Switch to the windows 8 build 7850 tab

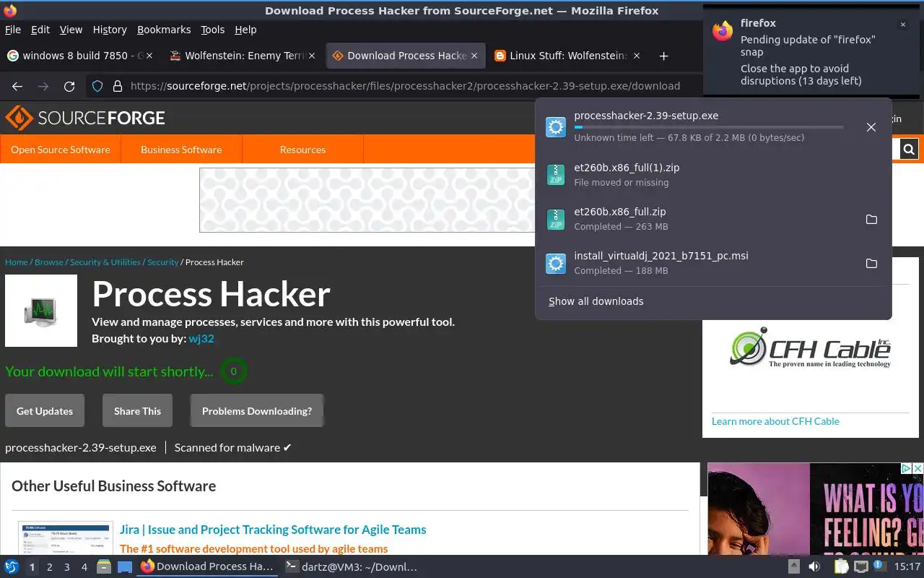point(81,56)
